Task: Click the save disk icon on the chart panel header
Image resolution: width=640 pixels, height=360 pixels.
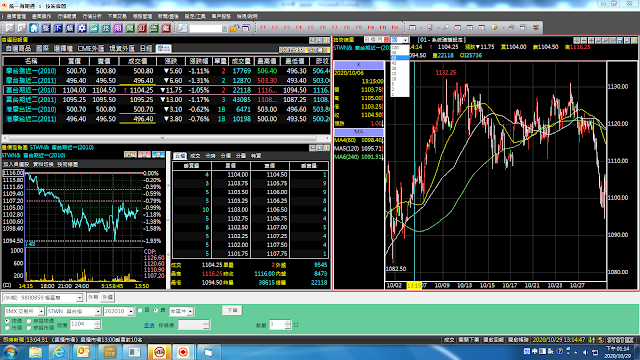Action: [620, 40]
